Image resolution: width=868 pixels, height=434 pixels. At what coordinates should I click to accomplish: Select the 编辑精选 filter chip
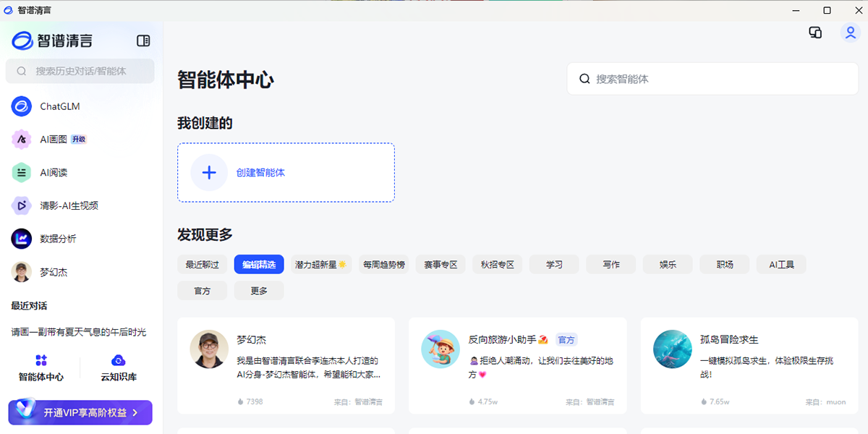(258, 264)
